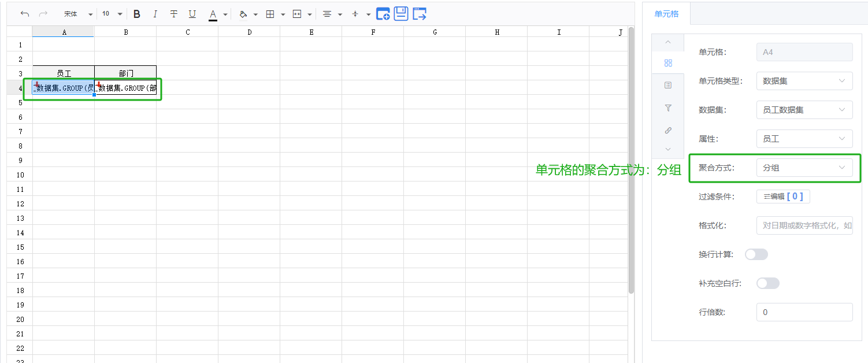
Task: Select column C header
Action: pyautogui.click(x=187, y=32)
